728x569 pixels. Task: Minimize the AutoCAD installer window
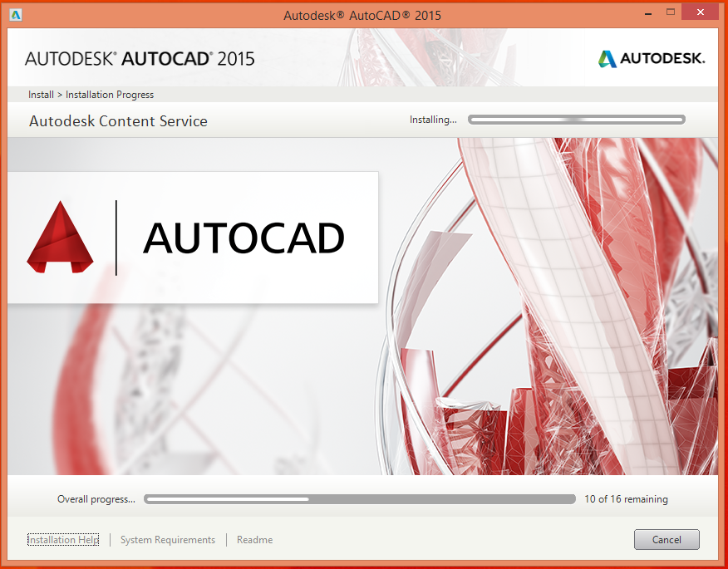648,14
